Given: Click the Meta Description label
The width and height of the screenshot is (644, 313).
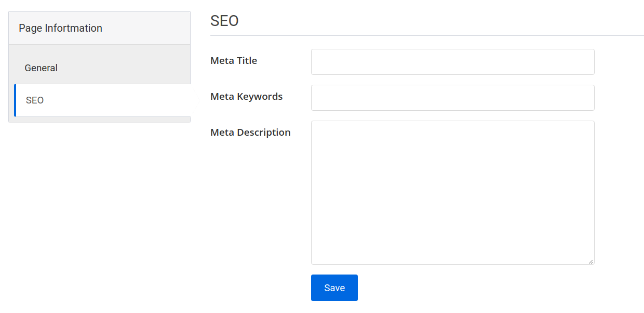Looking at the screenshot, I should tap(250, 132).
